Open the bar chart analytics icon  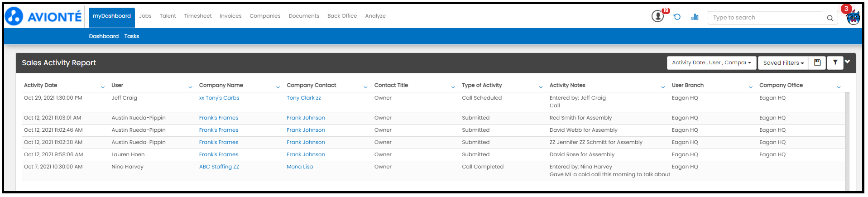coord(695,17)
